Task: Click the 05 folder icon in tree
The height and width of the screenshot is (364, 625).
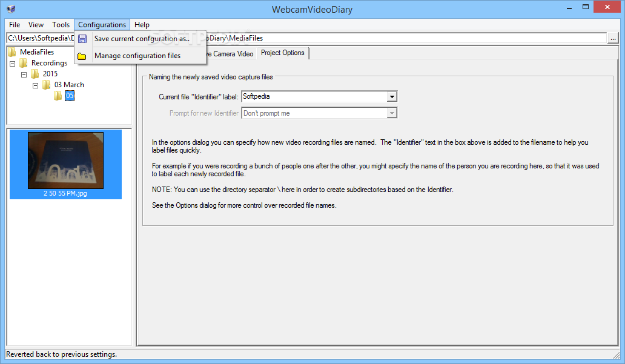Action: coord(58,96)
